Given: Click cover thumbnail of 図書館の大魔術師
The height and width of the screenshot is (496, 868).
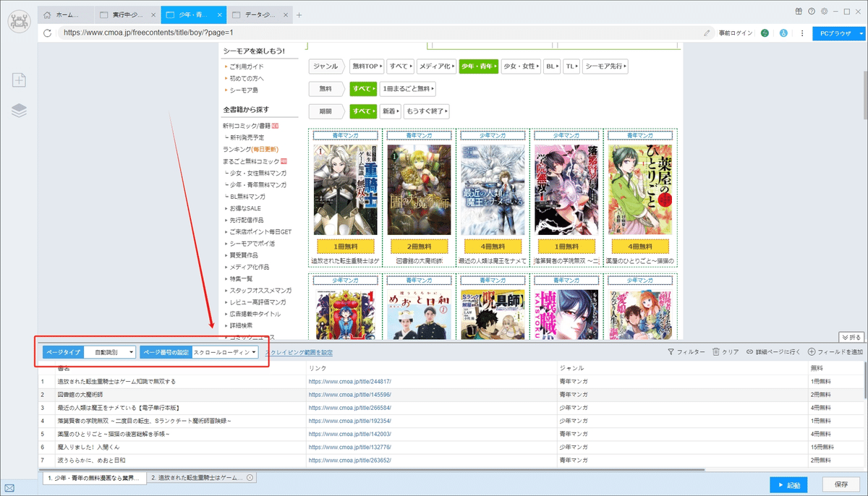Looking at the screenshot, I should 419,189.
